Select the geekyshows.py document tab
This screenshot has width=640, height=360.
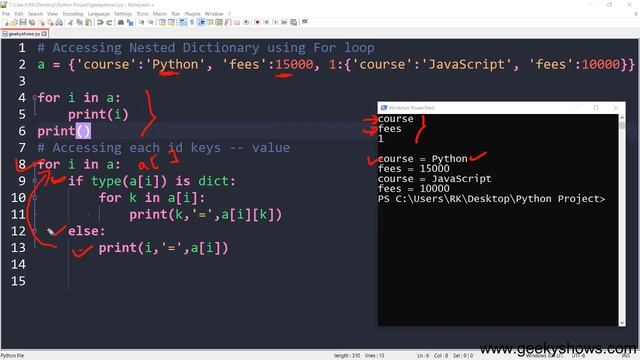click(x=24, y=34)
